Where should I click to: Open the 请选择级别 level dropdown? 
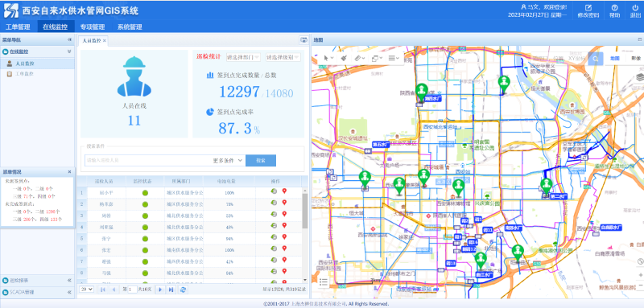point(283,57)
